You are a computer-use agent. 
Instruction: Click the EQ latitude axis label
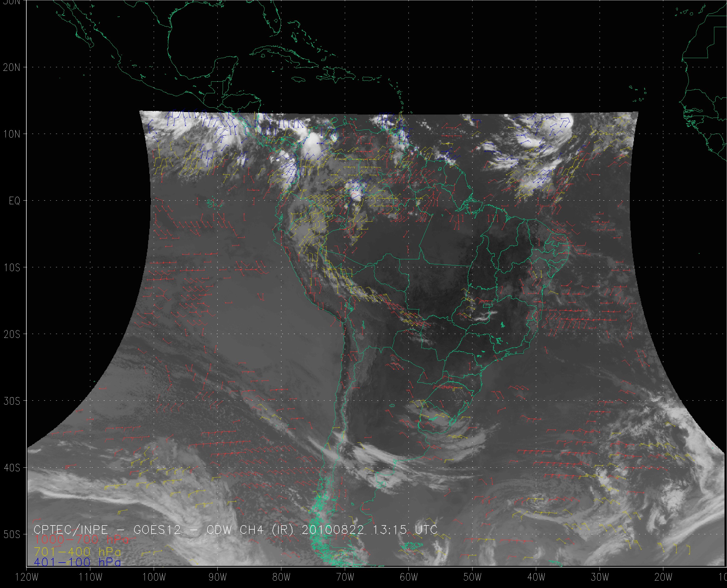(x=15, y=201)
